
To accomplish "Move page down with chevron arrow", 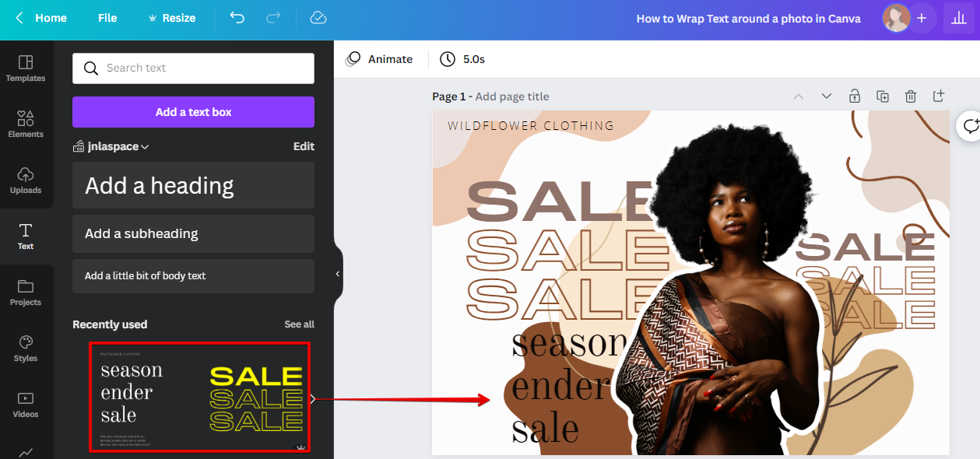I will pyautogui.click(x=827, y=96).
